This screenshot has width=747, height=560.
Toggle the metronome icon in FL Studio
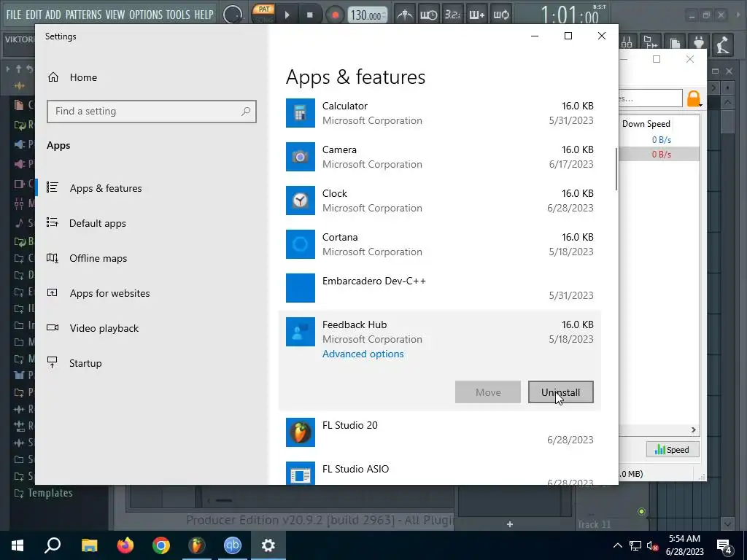(405, 15)
